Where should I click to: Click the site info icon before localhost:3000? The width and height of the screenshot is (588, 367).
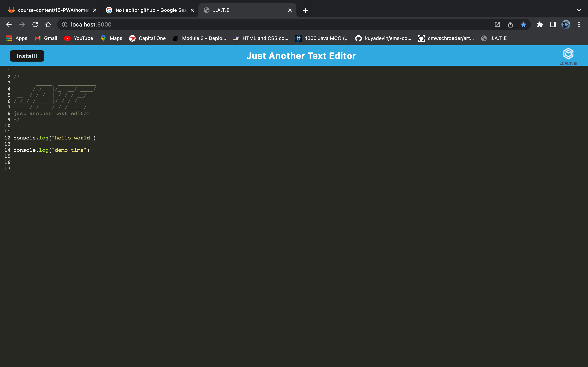tap(64, 24)
